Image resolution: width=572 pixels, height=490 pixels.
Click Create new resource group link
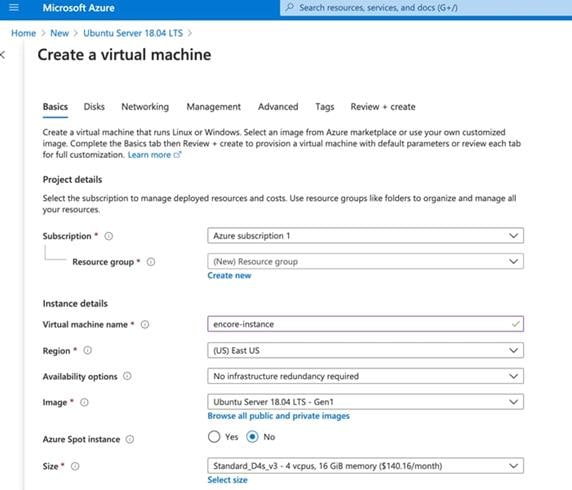click(229, 275)
